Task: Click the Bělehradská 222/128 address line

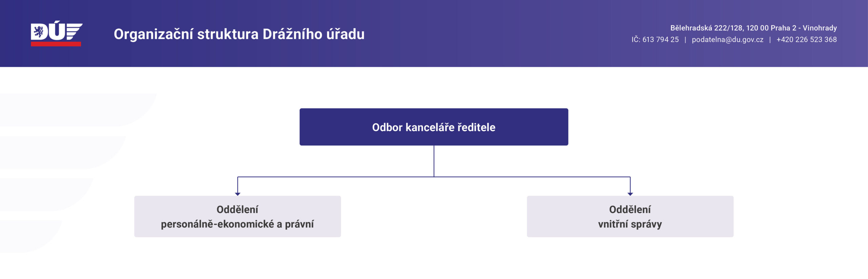Action: coord(753,28)
